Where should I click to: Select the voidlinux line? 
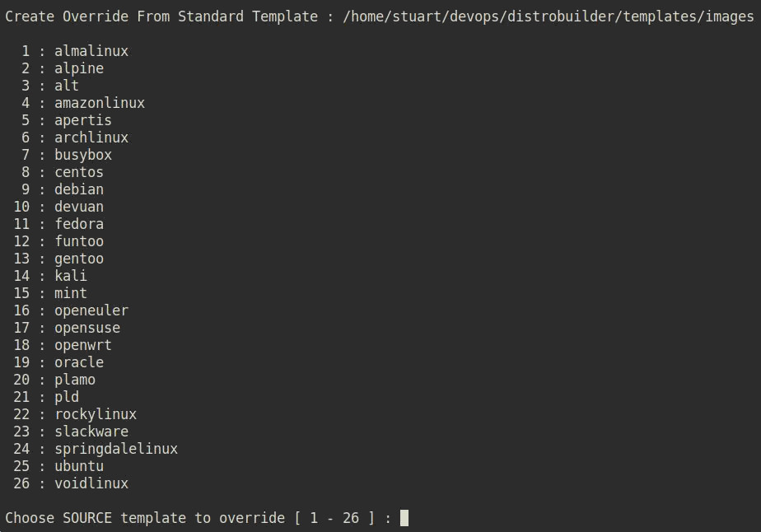coord(91,483)
